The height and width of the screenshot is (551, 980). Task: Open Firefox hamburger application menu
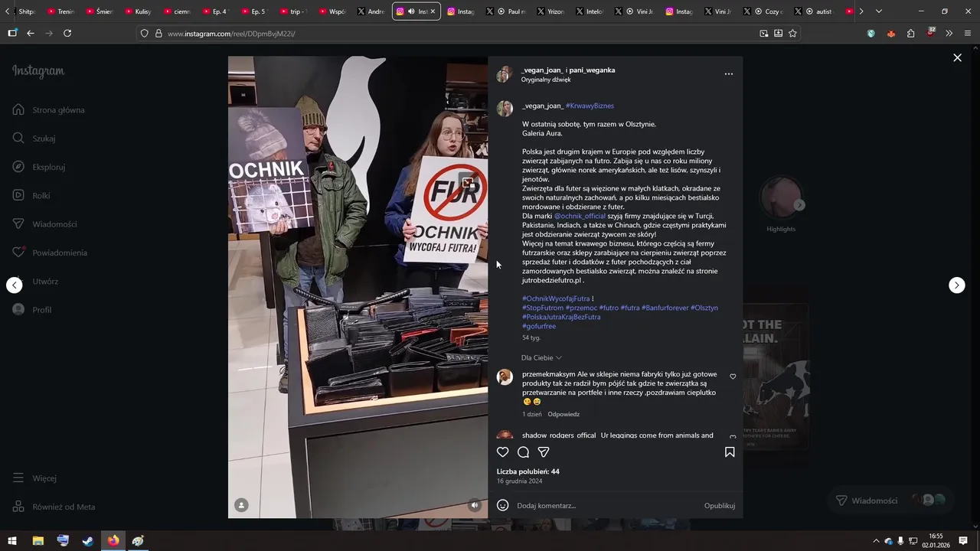pos(968,33)
